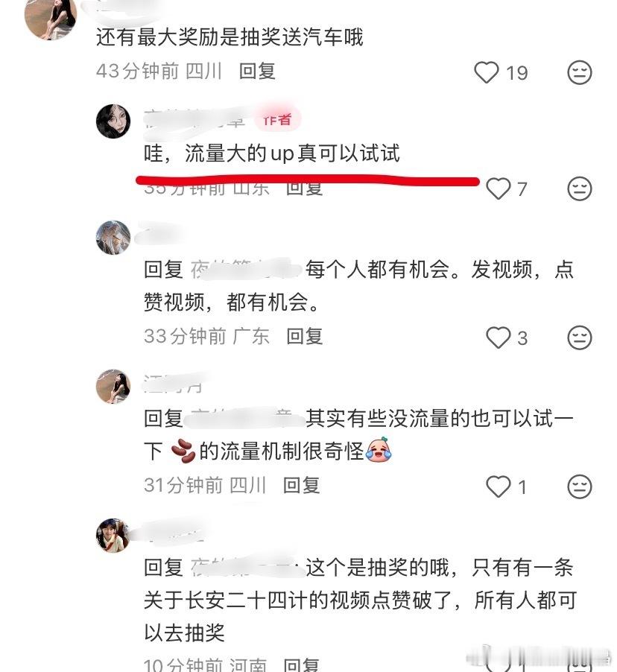Tap dislike face beside 1 like

tap(579, 486)
